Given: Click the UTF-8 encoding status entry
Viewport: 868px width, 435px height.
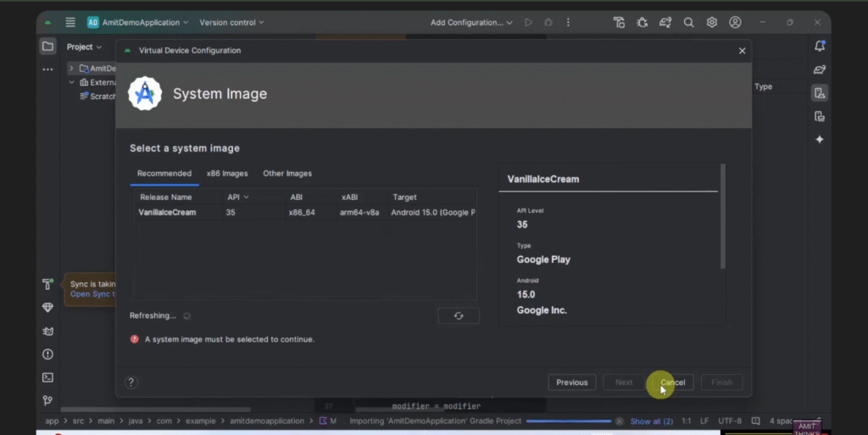Looking at the screenshot, I should click(x=730, y=421).
